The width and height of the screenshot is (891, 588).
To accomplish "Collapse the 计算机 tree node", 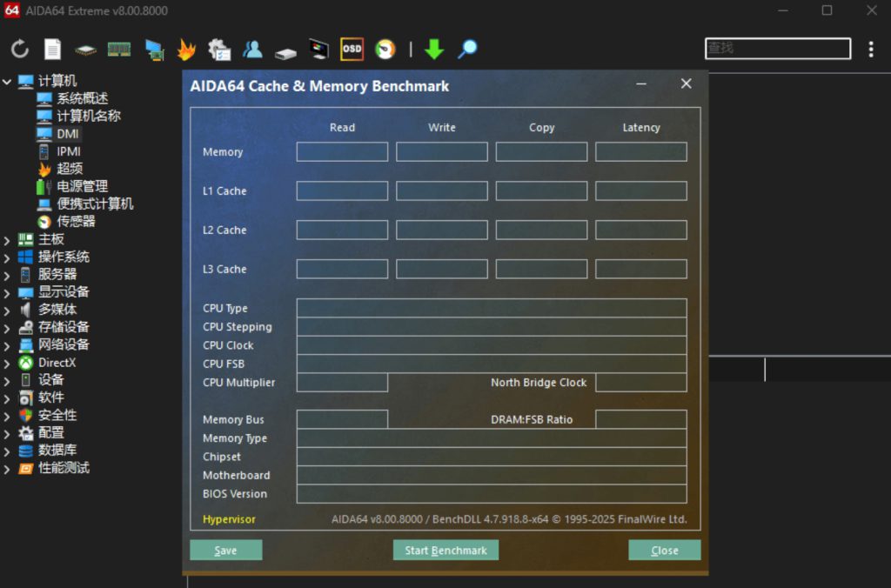I will [x=7, y=81].
